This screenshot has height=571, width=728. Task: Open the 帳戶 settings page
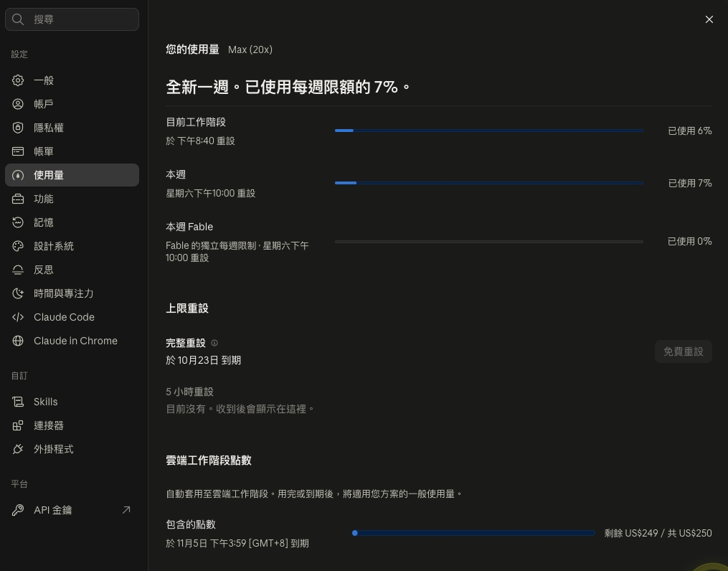pyautogui.click(x=72, y=104)
